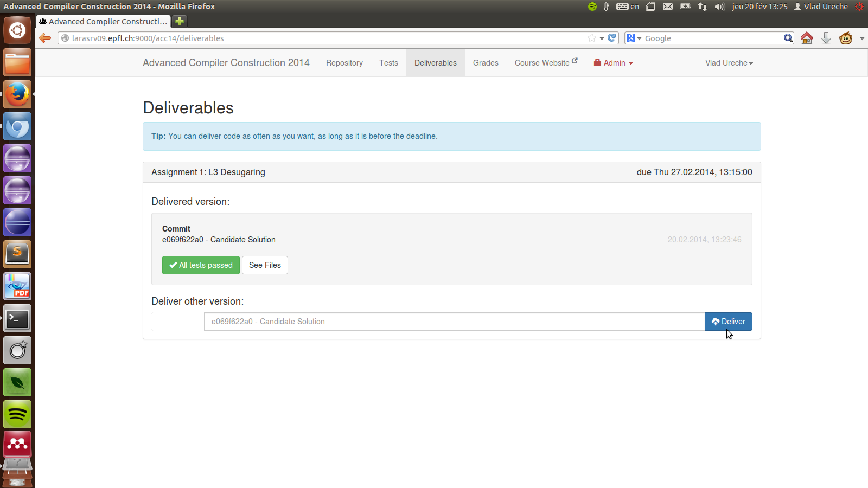Open the commit version selector dropdown

455,322
